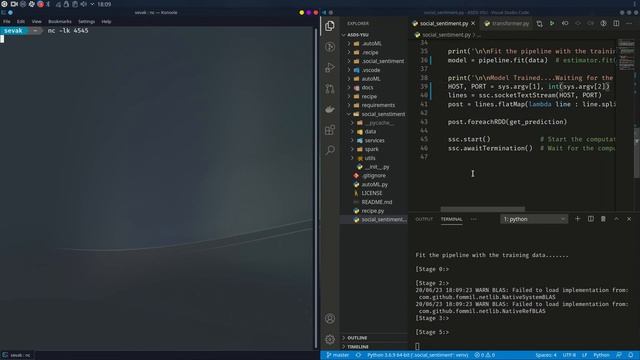Open terminal selector dropdown 1: python

[534, 219]
